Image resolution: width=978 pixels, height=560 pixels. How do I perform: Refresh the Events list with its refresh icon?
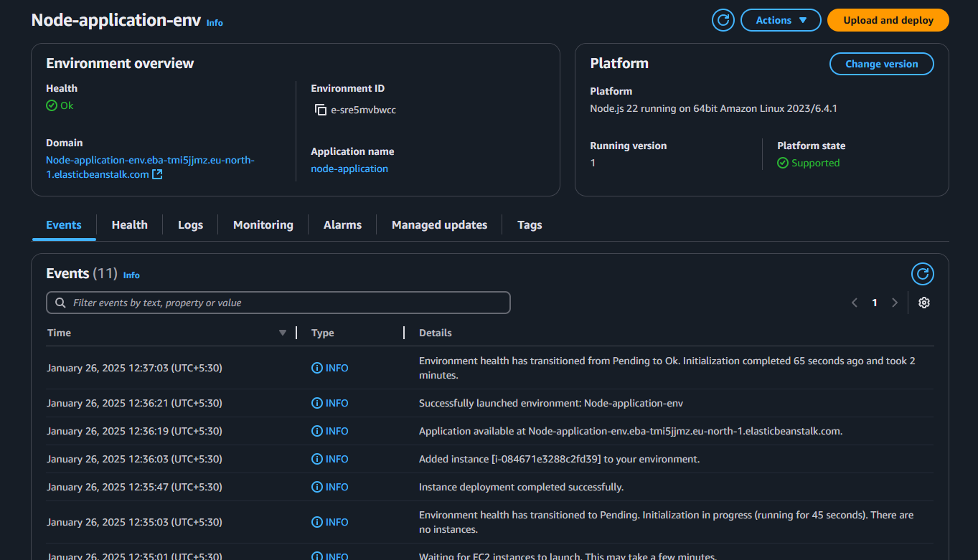(923, 274)
